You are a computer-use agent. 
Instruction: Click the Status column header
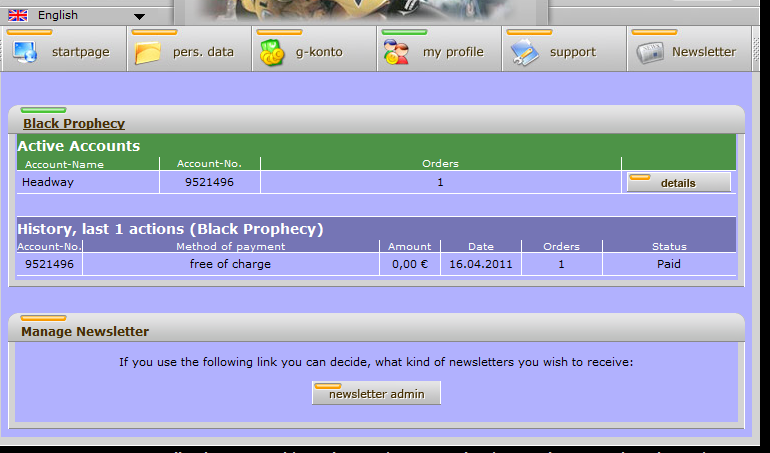pyautogui.click(x=669, y=247)
